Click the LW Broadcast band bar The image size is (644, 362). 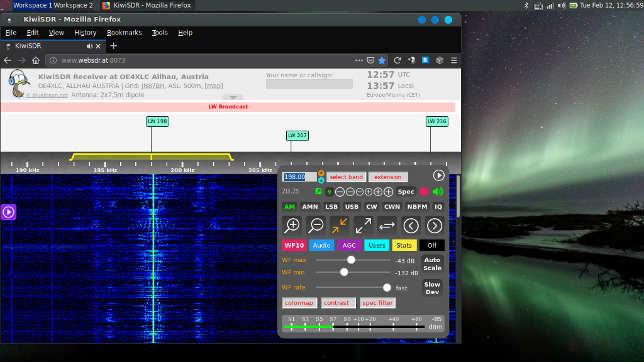[x=228, y=107]
